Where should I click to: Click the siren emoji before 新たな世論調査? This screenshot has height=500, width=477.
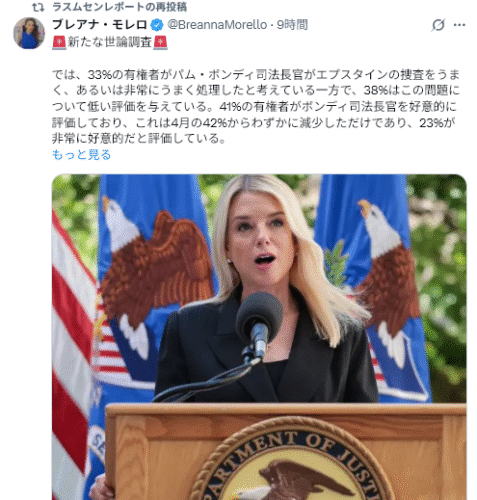pos(59,43)
